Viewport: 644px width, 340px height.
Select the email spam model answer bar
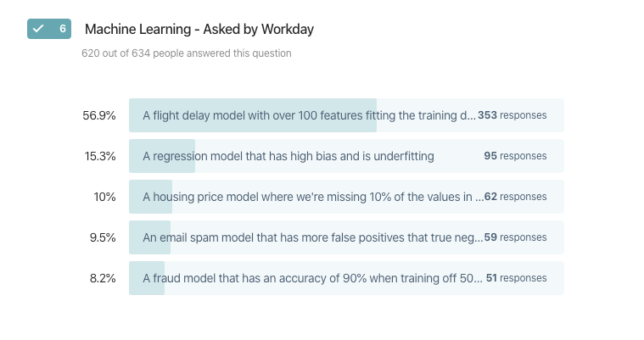click(x=346, y=237)
